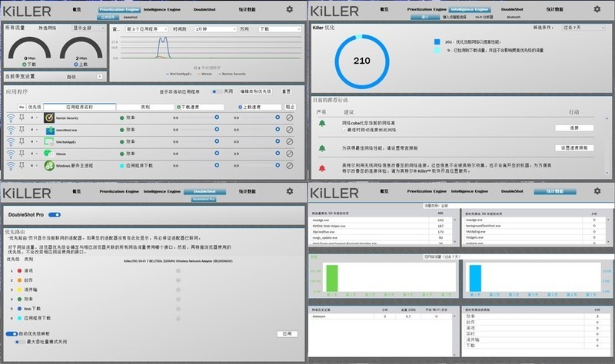Pin the WeChatAppEx application

pyautogui.click(x=22, y=141)
